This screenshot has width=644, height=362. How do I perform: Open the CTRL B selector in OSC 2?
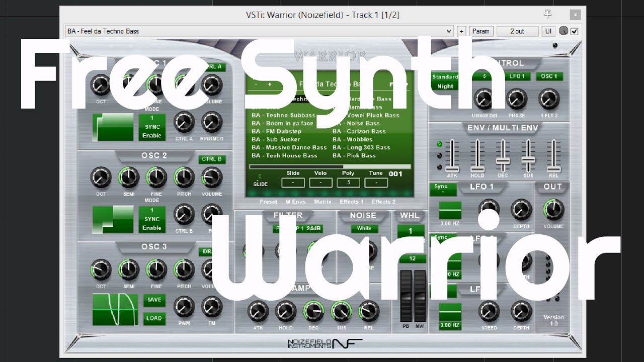pyautogui.click(x=212, y=159)
